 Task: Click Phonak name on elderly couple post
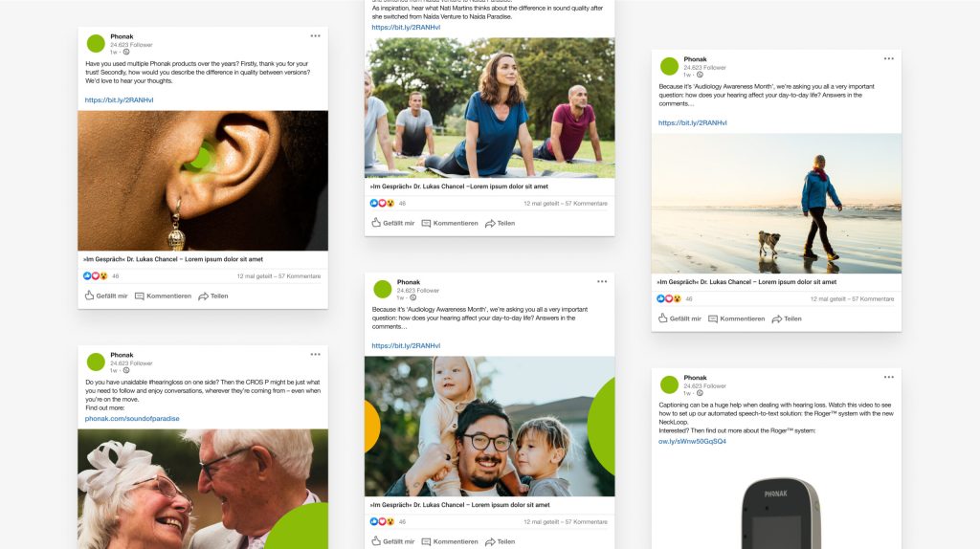(122, 355)
